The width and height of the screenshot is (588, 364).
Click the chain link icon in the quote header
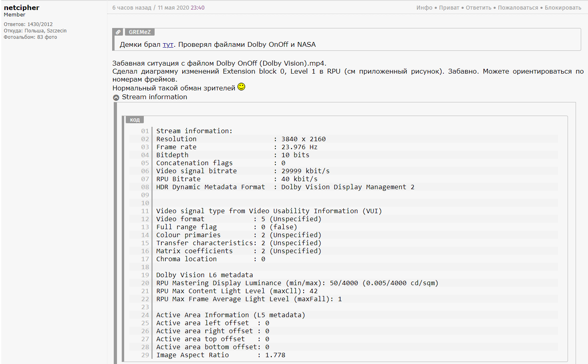click(118, 32)
